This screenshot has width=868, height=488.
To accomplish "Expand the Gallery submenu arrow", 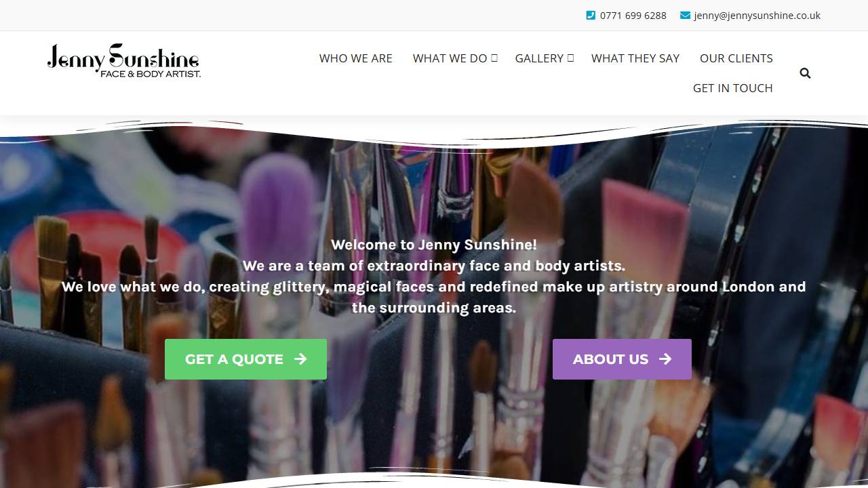I will [571, 58].
